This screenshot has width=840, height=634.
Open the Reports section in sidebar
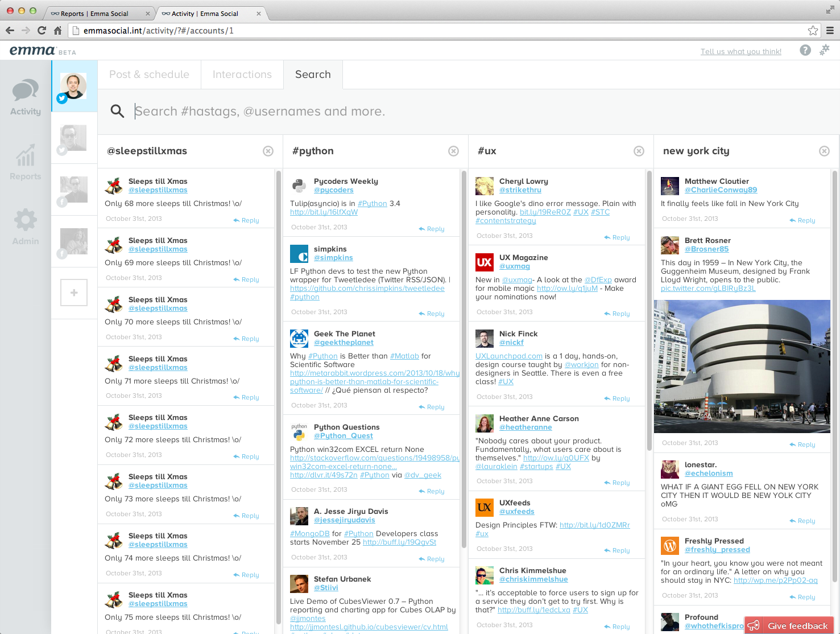[26, 162]
